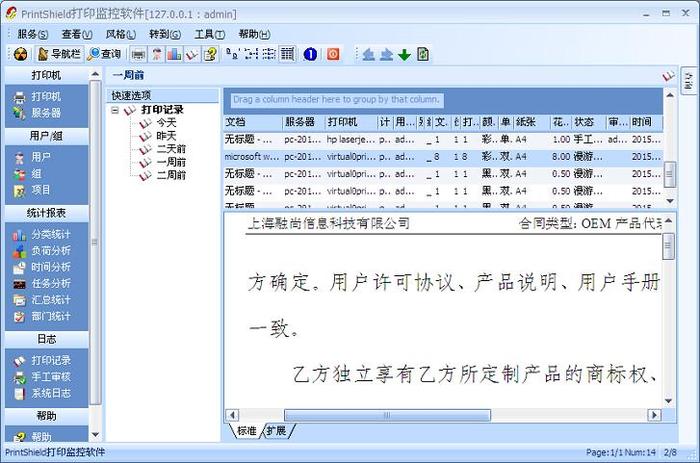Screen dimensions: 700x463
Task: Open the 服务(S) menu
Action: [x=33, y=34]
